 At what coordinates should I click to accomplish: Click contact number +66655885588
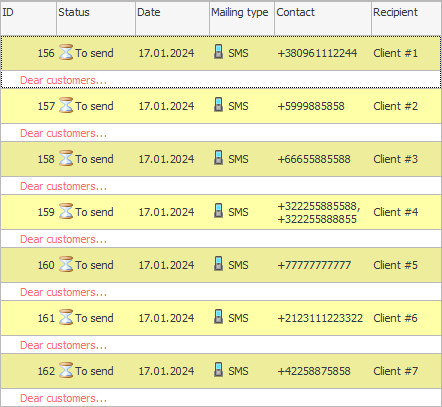tap(314, 159)
